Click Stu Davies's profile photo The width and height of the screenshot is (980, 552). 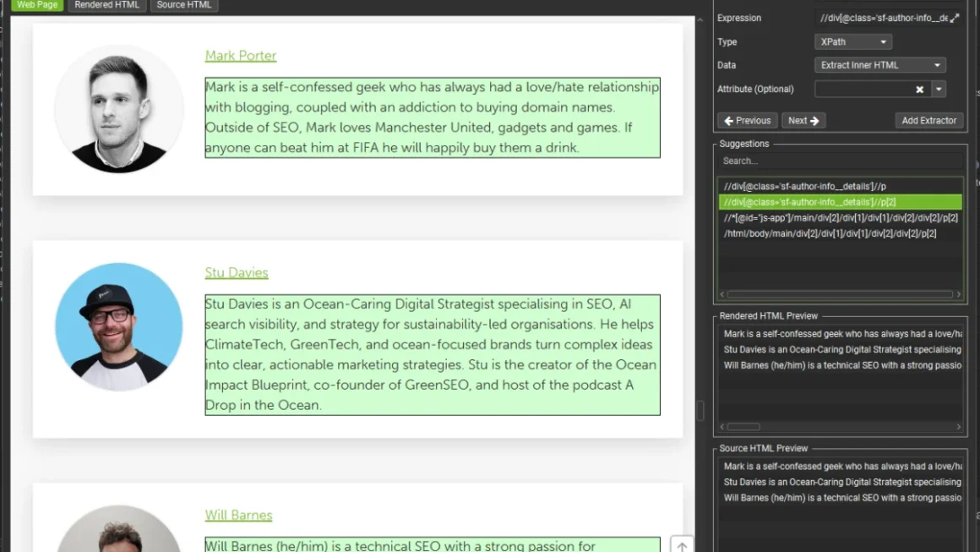point(119,327)
